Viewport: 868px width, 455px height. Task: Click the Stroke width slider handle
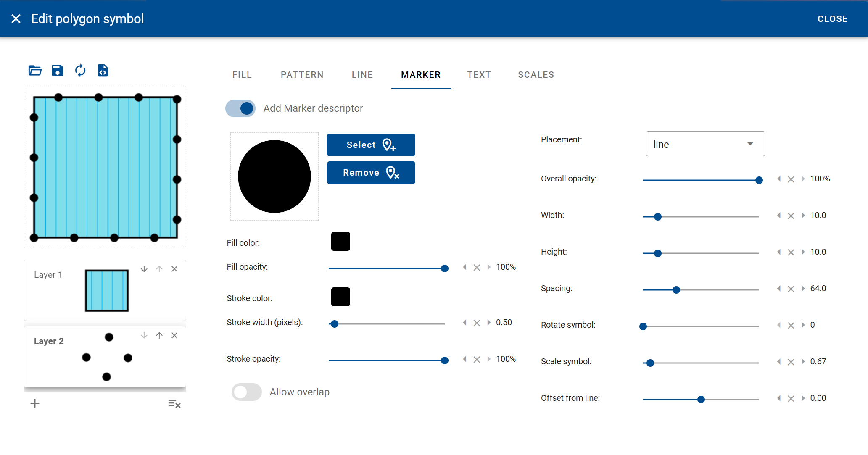(335, 324)
